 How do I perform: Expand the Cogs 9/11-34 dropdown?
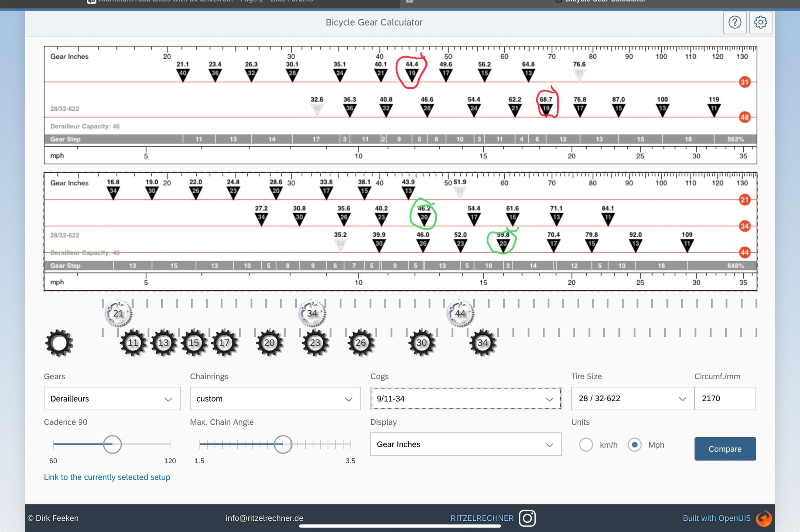coord(466,398)
